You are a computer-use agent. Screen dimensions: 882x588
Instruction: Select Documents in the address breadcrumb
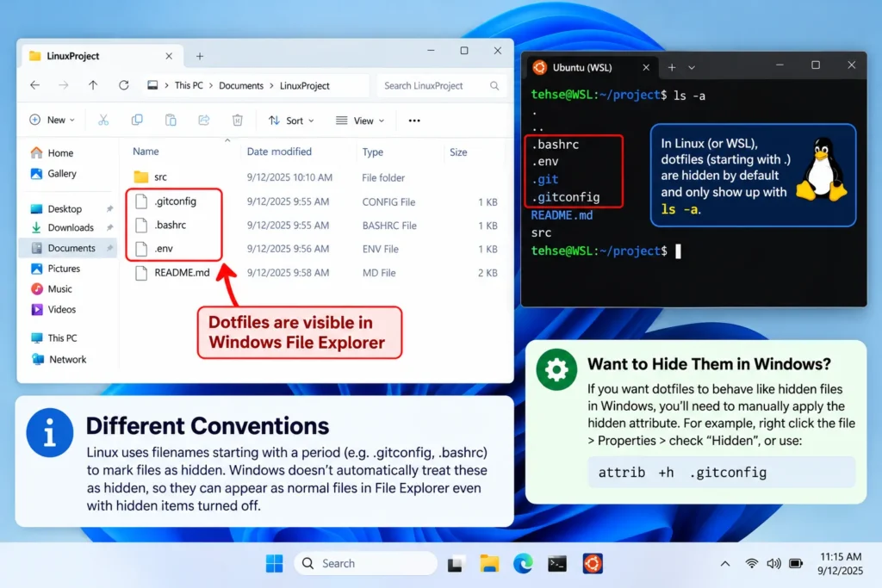click(x=241, y=85)
